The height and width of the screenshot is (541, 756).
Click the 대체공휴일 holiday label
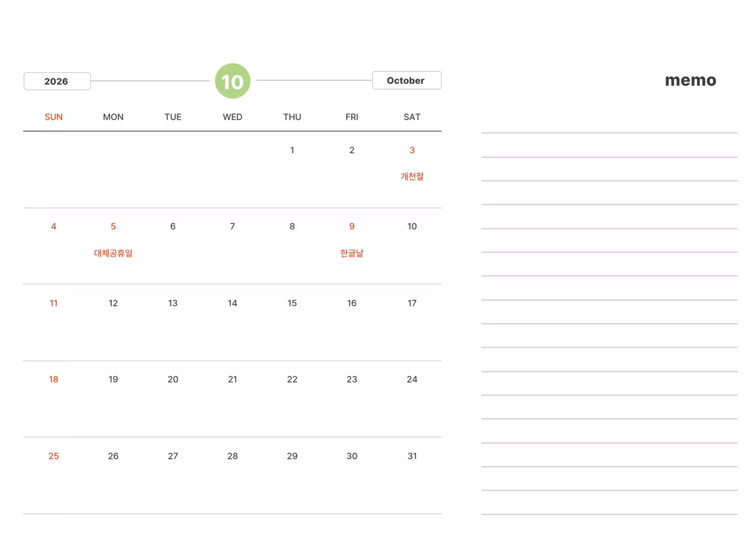(113, 253)
